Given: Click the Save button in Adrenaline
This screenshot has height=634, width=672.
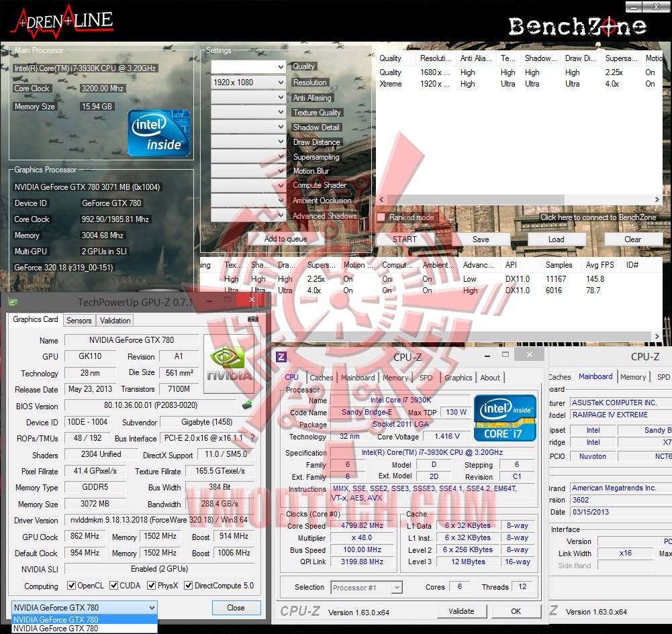Looking at the screenshot, I should point(481,240).
